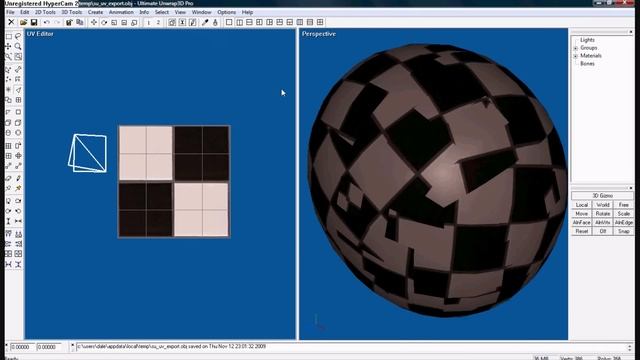
Task: Open the Animation menu
Action: 121,12
